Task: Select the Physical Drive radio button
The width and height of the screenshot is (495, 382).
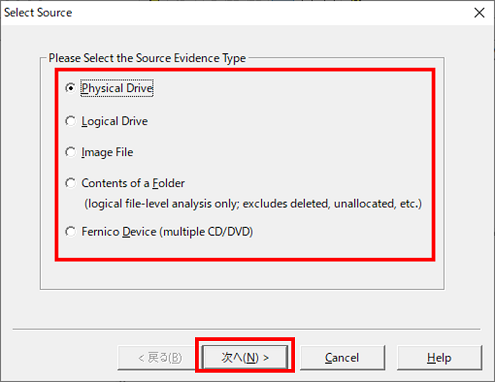Action: point(70,88)
